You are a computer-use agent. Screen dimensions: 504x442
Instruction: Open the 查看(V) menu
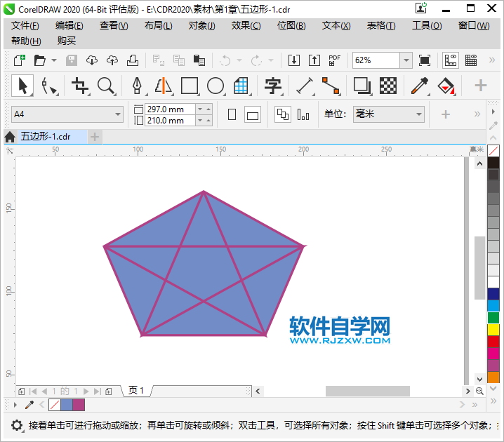(114, 26)
